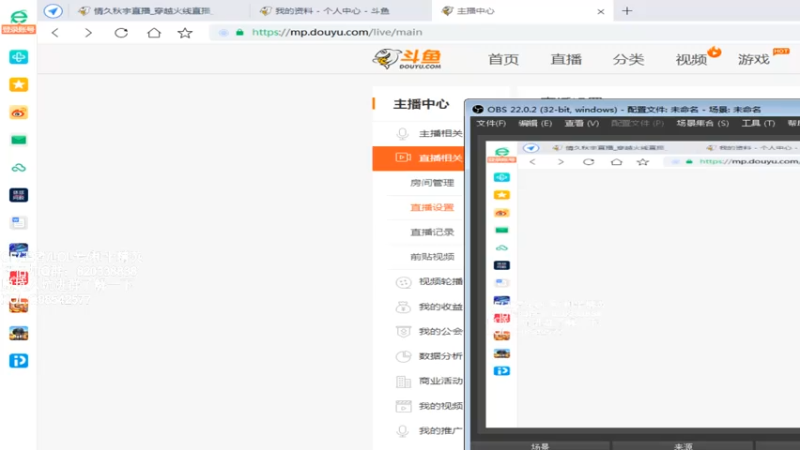Image resolution: width=800 pixels, height=450 pixels.
Task: Open the OBS 配置文件(P) menu
Action: pyautogui.click(x=637, y=123)
